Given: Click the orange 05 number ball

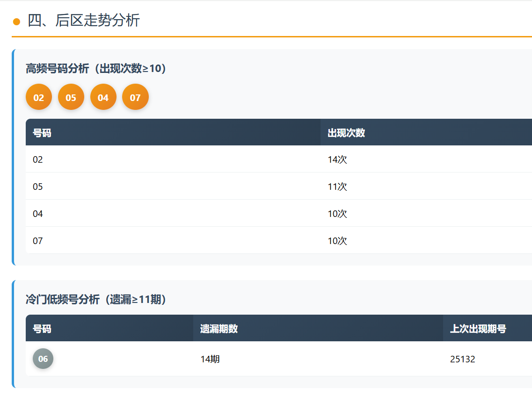Looking at the screenshot, I should click(x=71, y=97).
